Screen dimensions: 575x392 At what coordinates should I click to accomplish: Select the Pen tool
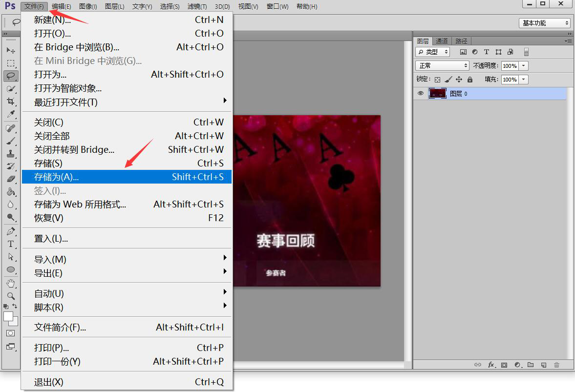pos(11,231)
